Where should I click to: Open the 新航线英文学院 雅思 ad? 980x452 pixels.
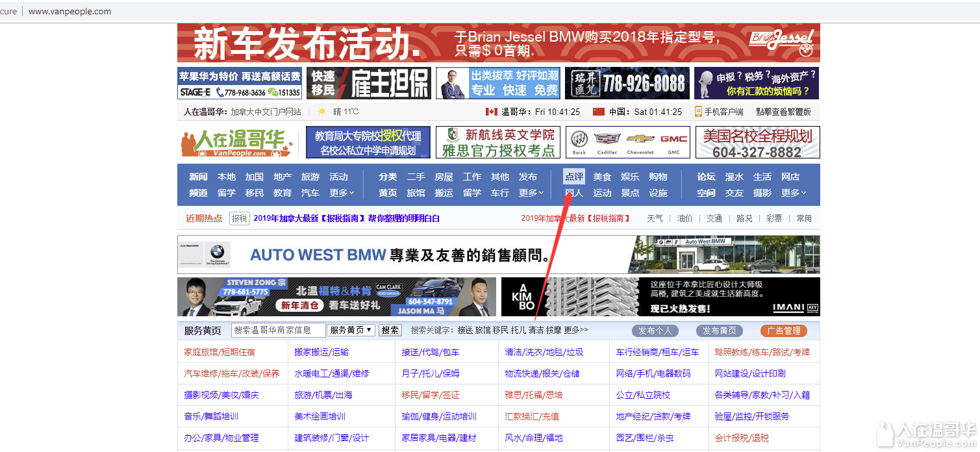(x=498, y=142)
